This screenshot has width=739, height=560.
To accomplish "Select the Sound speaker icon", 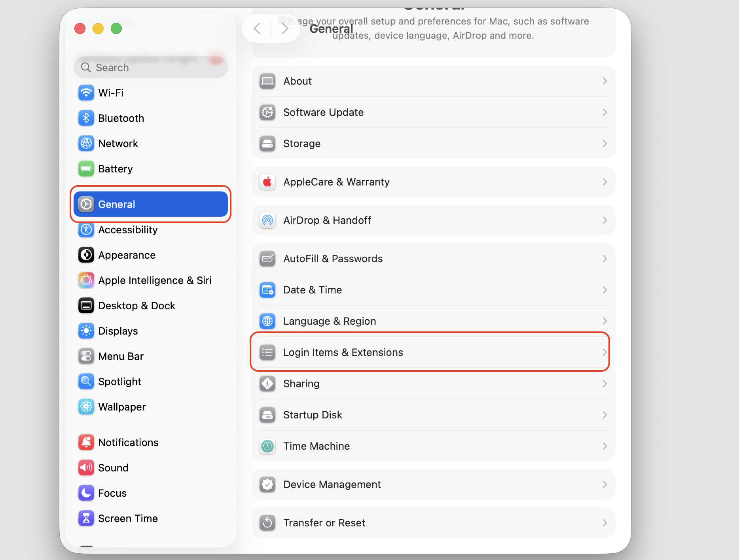I will 86,468.
